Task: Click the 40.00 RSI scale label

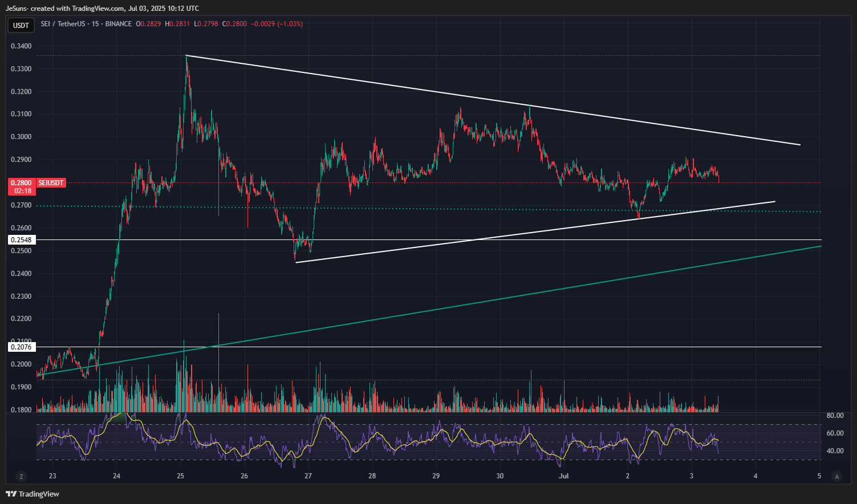Action: pyautogui.click(x=835, y=451)
